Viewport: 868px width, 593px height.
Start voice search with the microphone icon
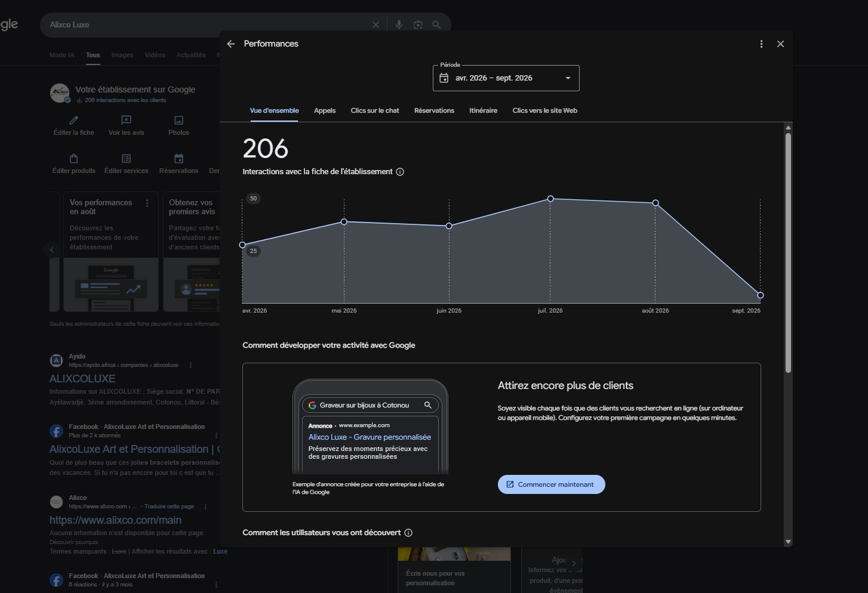(399, 25)
